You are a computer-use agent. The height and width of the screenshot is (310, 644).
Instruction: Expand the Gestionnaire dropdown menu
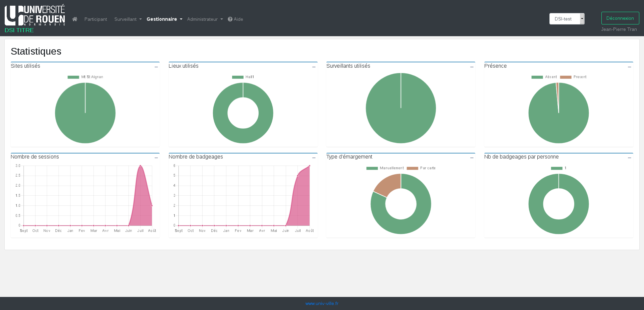click(164, 19)
